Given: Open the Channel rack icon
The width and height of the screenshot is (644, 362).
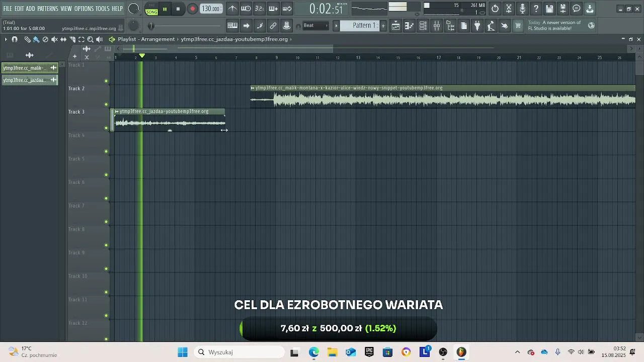Looking at the screenshot, I should [423, 26].
